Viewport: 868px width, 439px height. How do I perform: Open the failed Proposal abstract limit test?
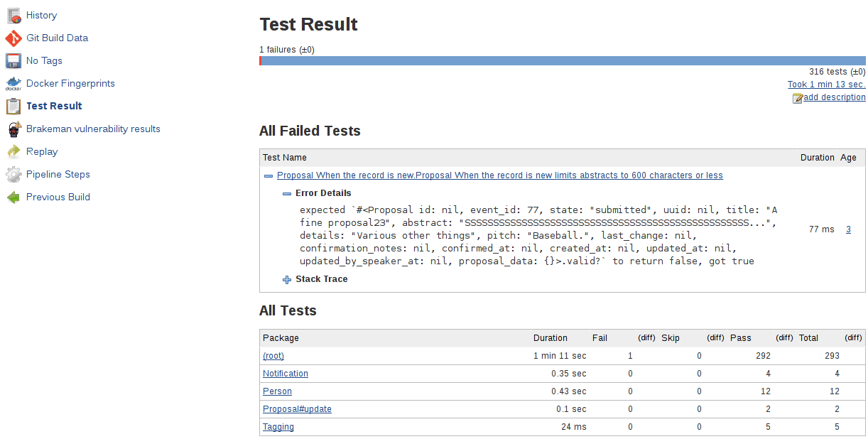(x=499, y=175)
